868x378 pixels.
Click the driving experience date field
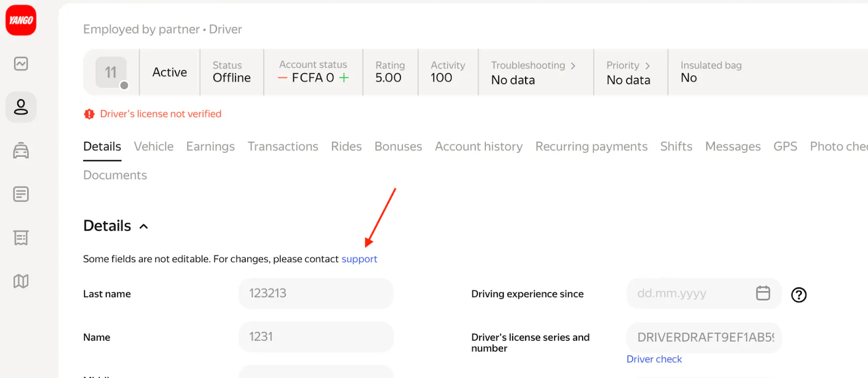704,293
